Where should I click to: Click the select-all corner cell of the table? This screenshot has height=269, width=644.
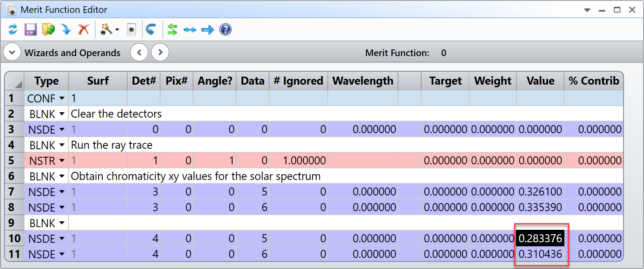(x=14, y=81)
